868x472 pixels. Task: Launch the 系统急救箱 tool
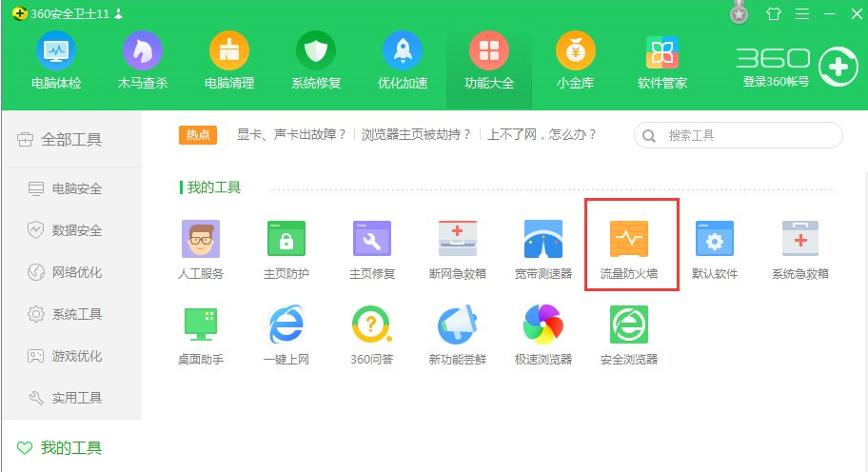pos(800,249)
